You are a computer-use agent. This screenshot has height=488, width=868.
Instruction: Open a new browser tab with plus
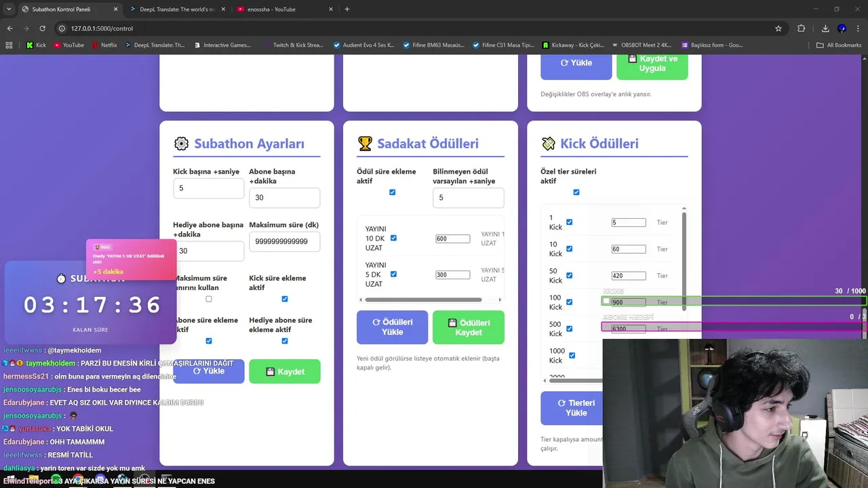347,9
